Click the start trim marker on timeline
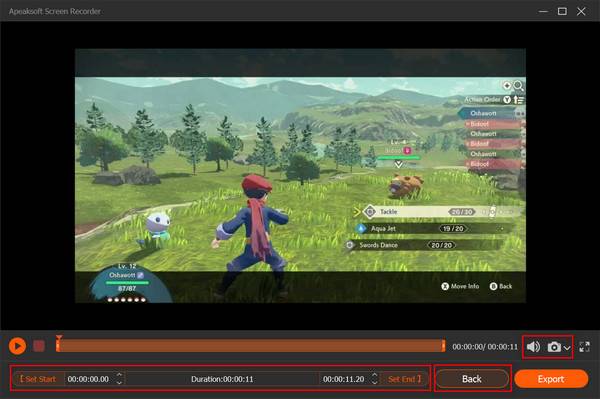Screen dimensions: 600x399 coord(58,343)
